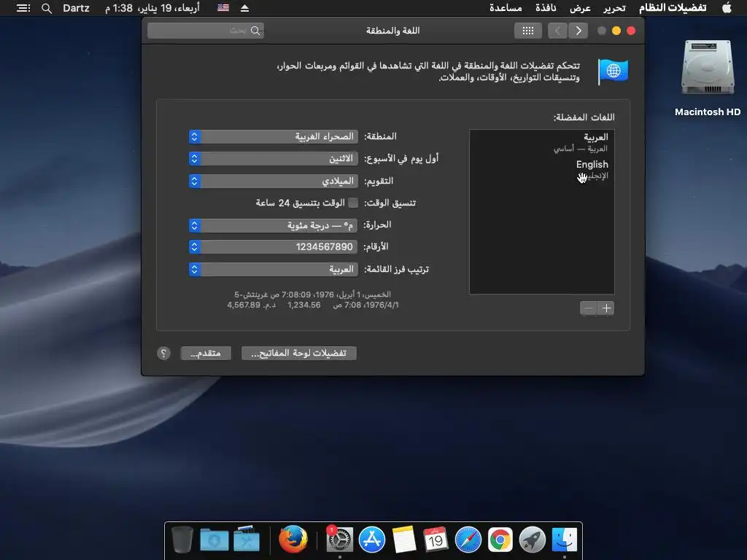Viewport: 747px width, 560px height.
Task: Click the sample number 1,234.56
Action: pyautogui.click(x=304, y=305)
